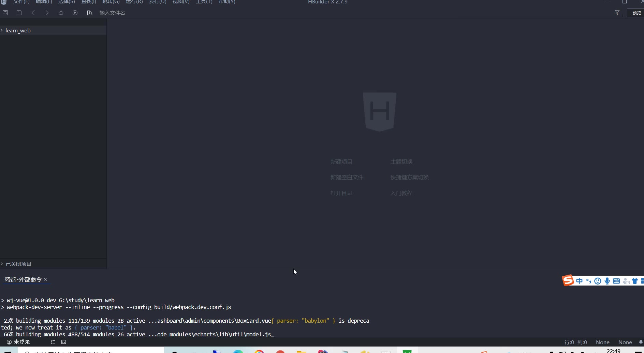Open the 编辑(E) menu
644x353 pixels.
click(x=44, y=2)
